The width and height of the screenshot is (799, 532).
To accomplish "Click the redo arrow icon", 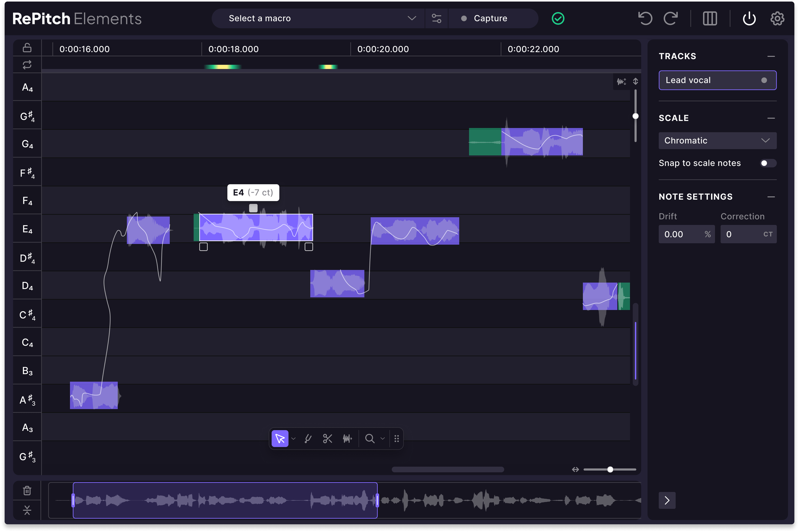I will 671,18.
